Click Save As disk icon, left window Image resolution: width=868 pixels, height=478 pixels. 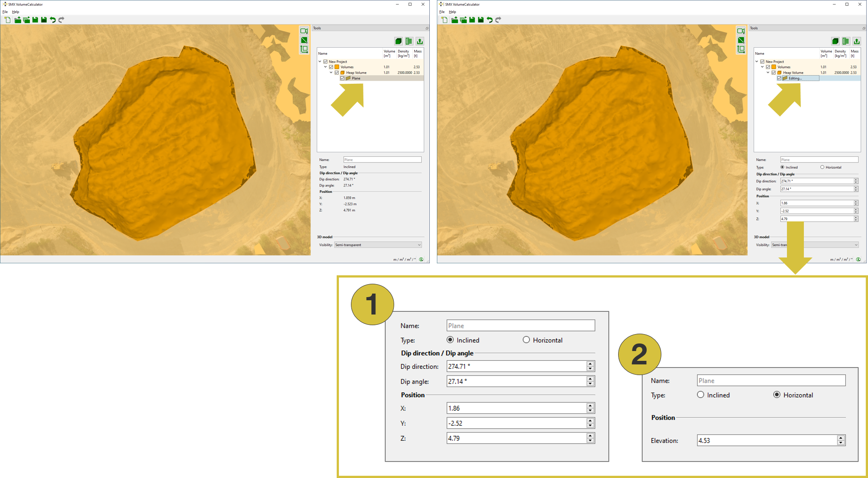(44, 20)
